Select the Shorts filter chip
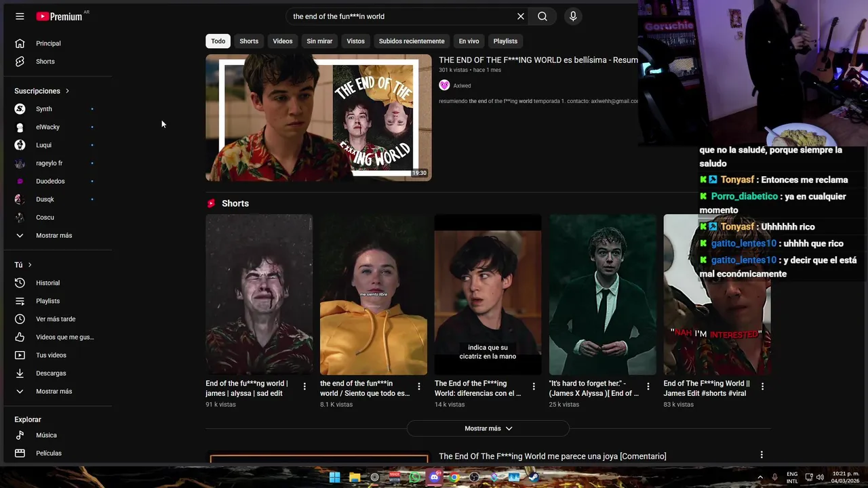 [249, 41]
